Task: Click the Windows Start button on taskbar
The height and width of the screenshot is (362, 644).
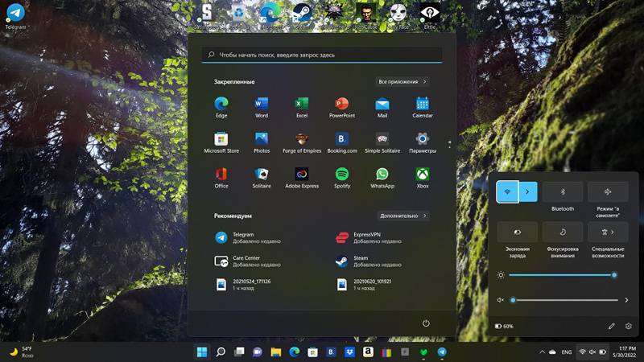Action: coord(202,352)
